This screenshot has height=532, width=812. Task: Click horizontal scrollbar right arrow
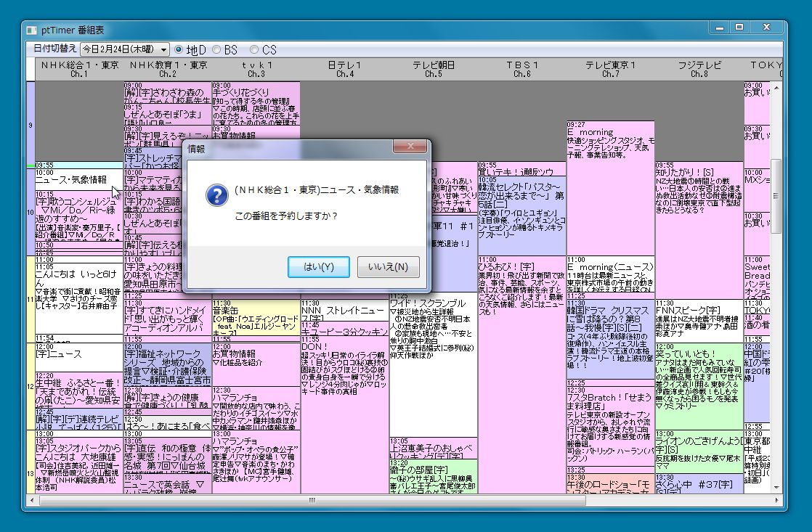pyautogui.click(x=776, y=501)
